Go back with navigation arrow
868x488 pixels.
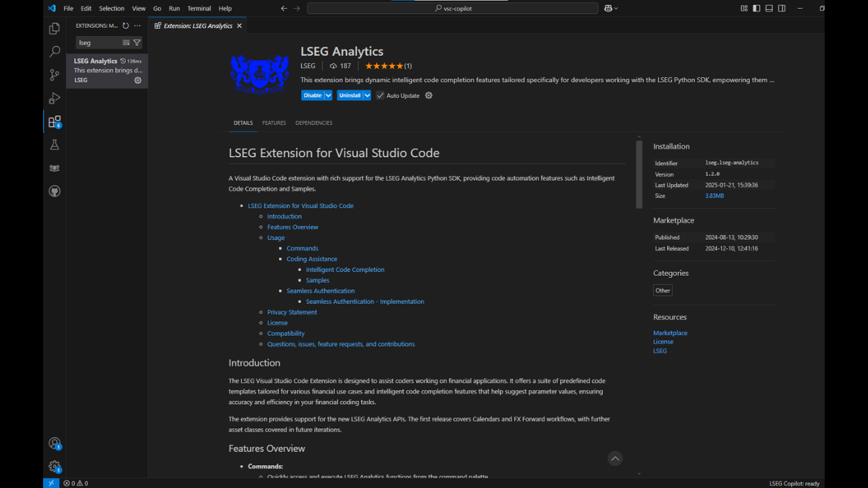284,8
